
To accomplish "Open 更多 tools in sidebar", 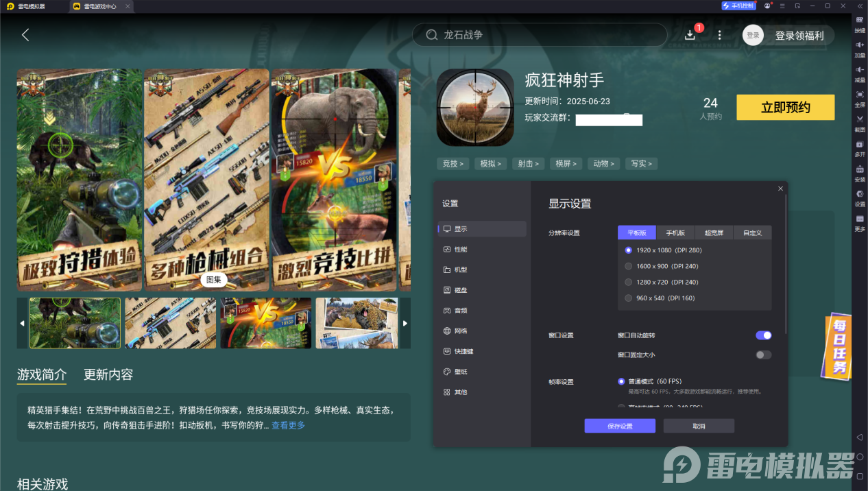I will pyautogui.click(x=860, y=222).
